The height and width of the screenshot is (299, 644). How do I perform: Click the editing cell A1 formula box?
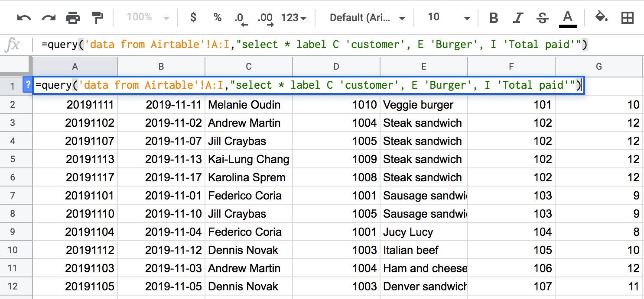[308, 85]
